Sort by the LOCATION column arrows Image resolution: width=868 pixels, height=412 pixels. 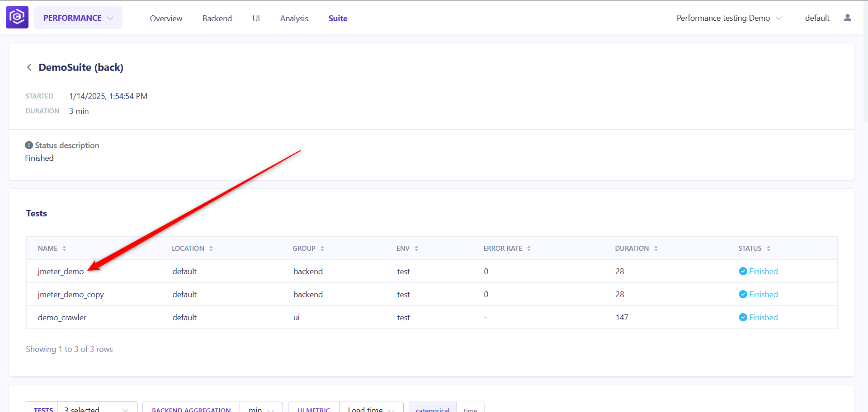(x=211, y=248)
